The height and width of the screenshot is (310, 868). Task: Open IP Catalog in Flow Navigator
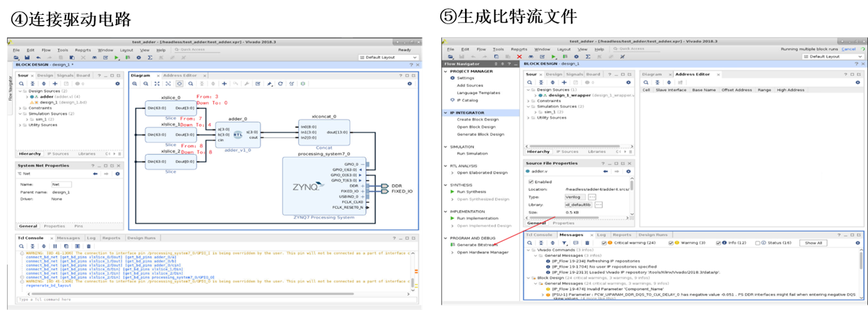pos(467,100)
